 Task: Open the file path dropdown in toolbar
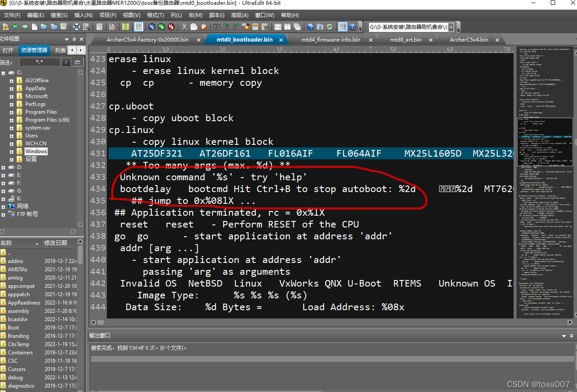(x=451, y=27)
